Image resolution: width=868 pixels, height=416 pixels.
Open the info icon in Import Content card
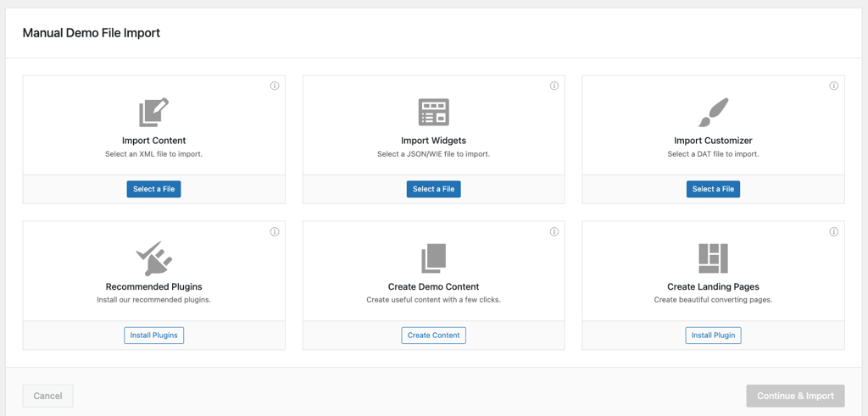(x=275, y=86)
